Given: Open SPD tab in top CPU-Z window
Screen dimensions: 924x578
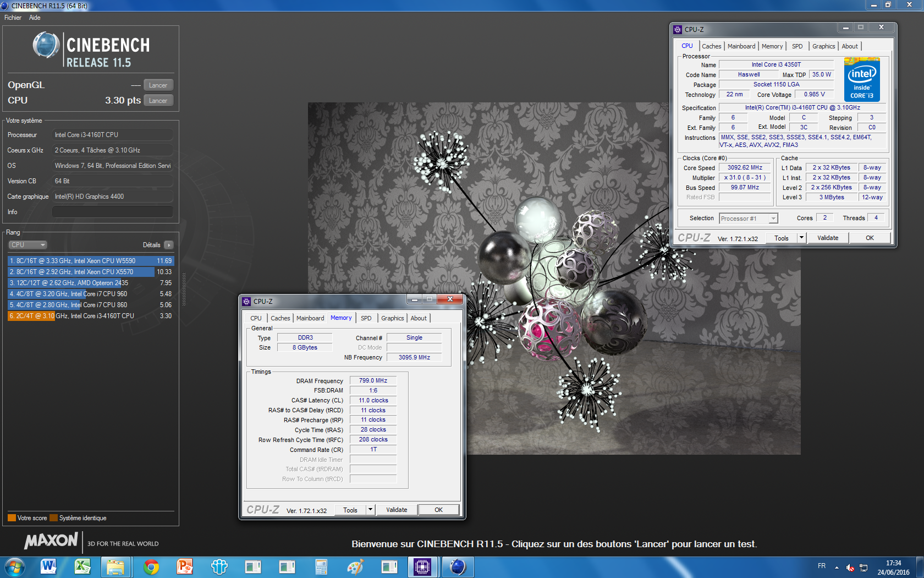Looking at the screenshot, I should [x=798, y=46].
